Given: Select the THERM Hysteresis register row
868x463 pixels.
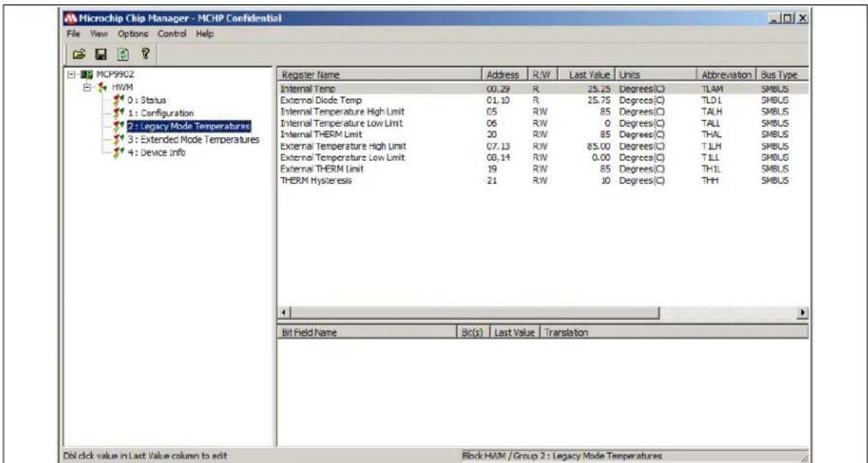Looking at the screenshot, I should click(543, 180).
